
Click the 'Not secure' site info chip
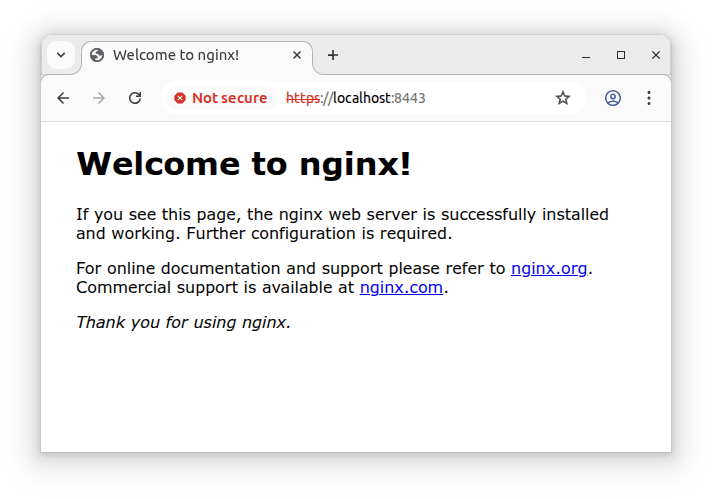(222, 98)
